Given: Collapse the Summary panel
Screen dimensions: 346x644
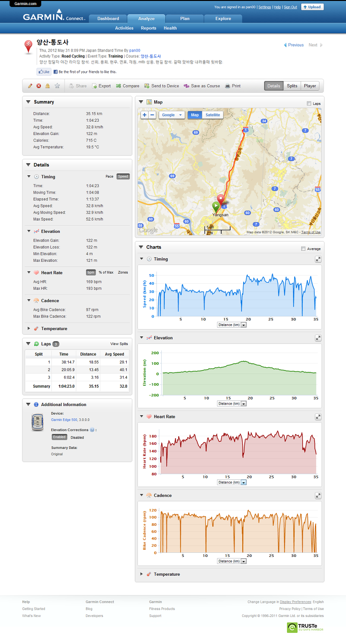Looking at the screenshot, I should (x=28, y=102).
